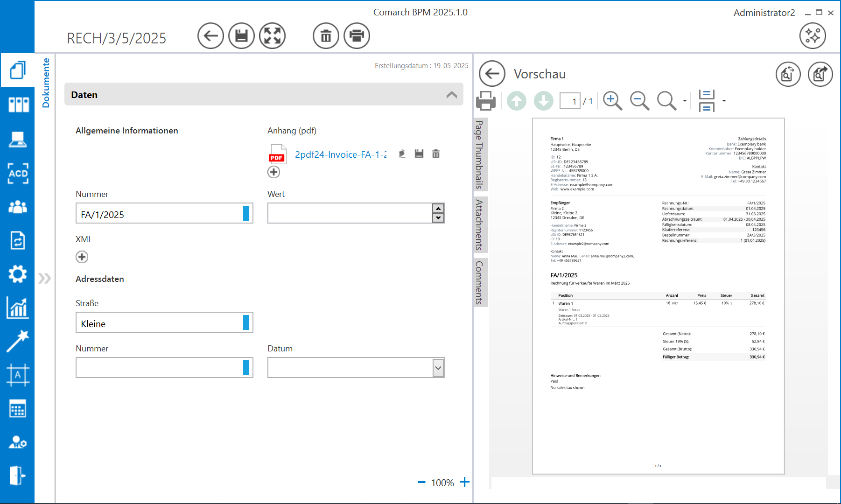
Task: Open the Datum date picker dropdown
Action: [x=438, y=368]
